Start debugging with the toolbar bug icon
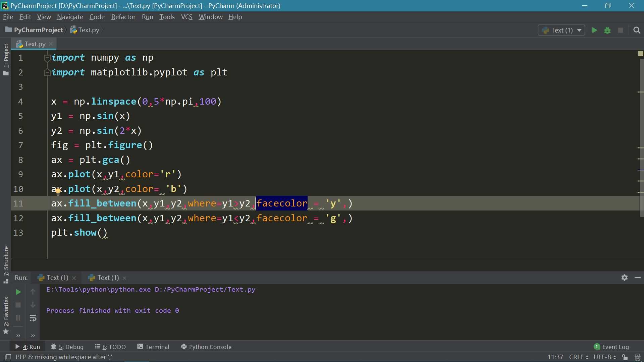This screenshot has height=362, width=644. click(x=607, y=30)
